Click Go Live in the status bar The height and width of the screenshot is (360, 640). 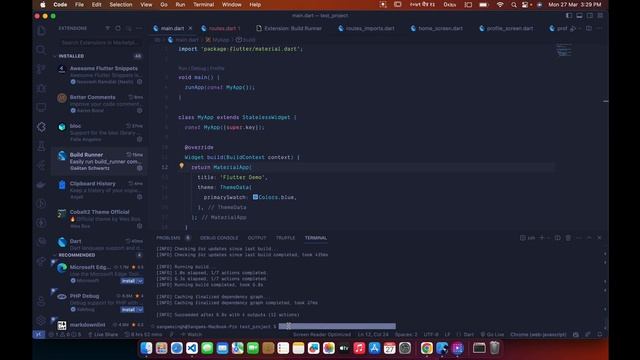(x=492, y=334)
